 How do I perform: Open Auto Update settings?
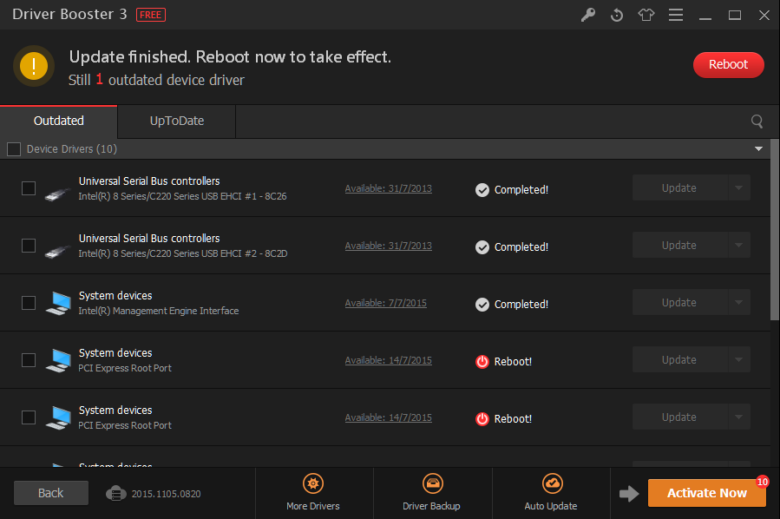point(551,492)
